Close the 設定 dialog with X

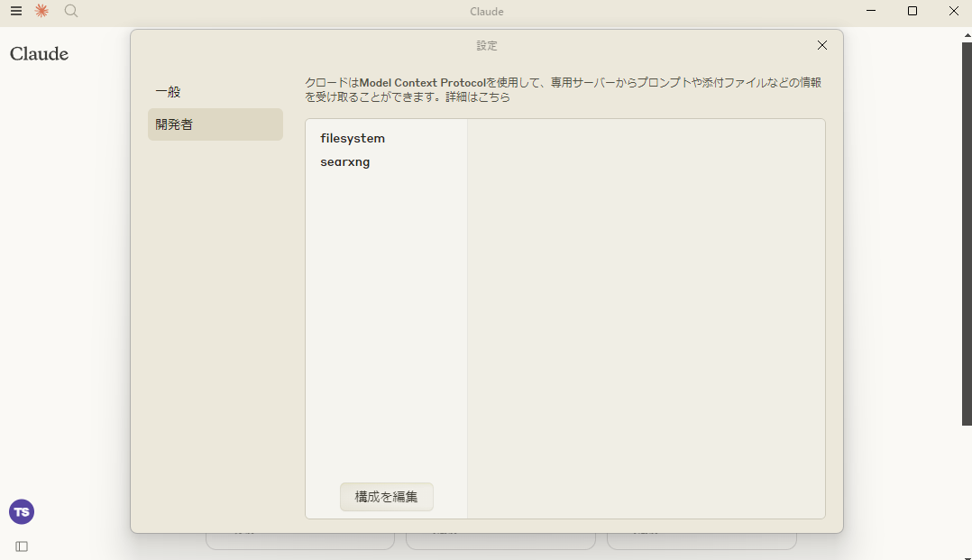pyautogui.click(x=822, y=45)
